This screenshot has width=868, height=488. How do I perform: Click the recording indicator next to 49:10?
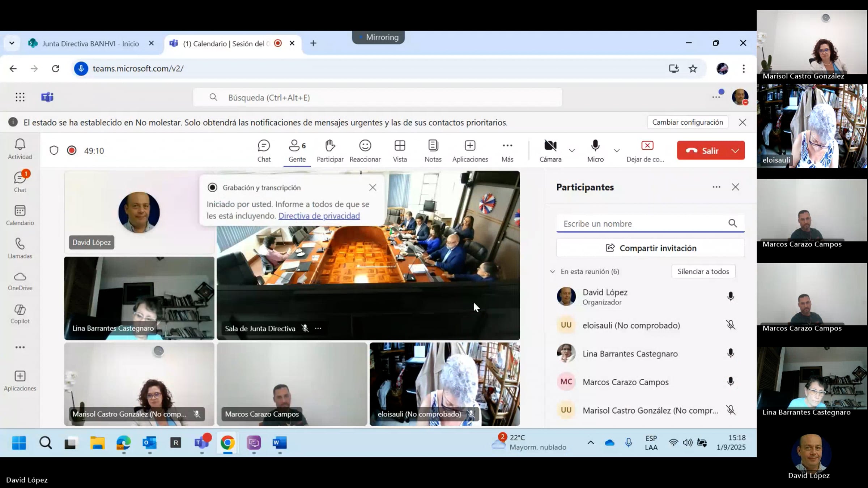(72, 150)
